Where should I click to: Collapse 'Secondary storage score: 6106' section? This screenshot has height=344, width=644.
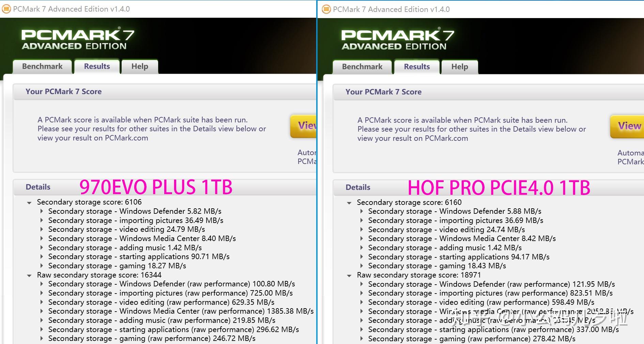pos(29,202)
